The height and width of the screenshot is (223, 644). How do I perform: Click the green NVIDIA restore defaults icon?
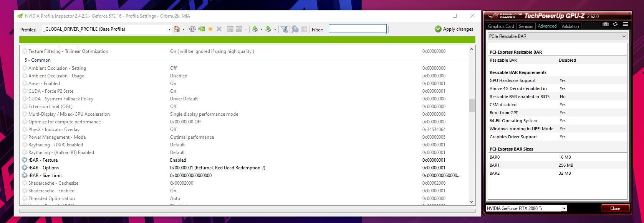201,29
